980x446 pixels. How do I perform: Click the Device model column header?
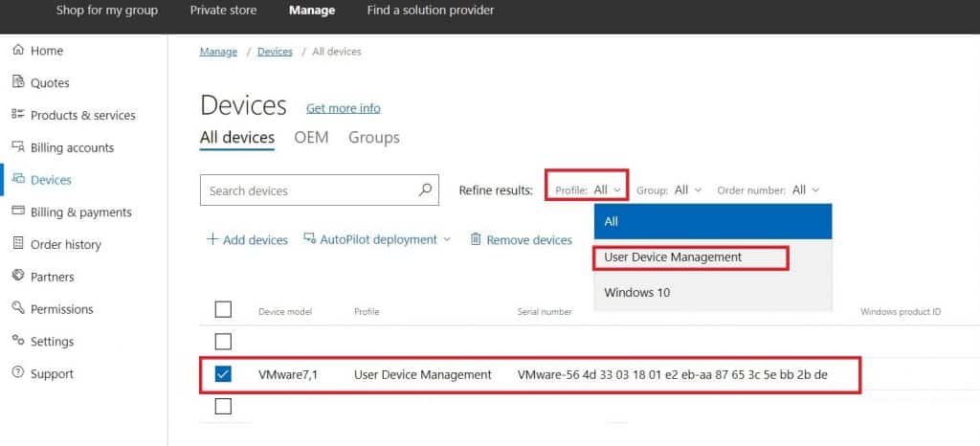point(285,311)
